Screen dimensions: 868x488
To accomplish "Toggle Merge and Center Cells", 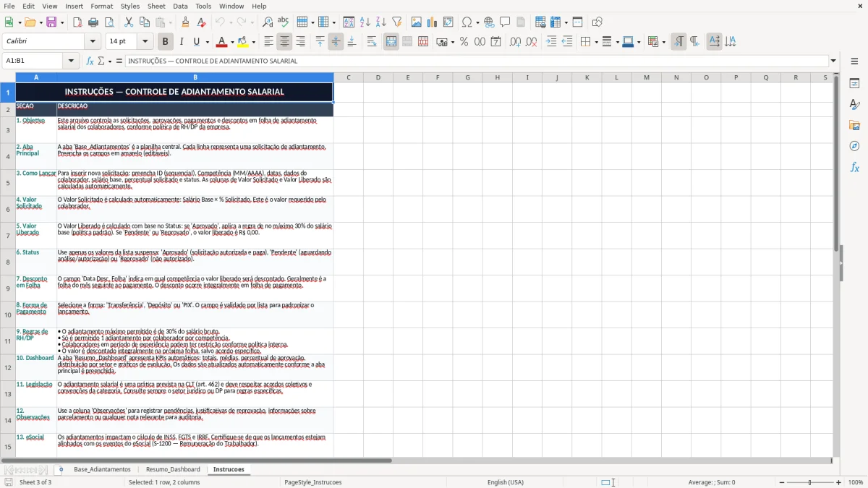I will (x=391, y=42).
